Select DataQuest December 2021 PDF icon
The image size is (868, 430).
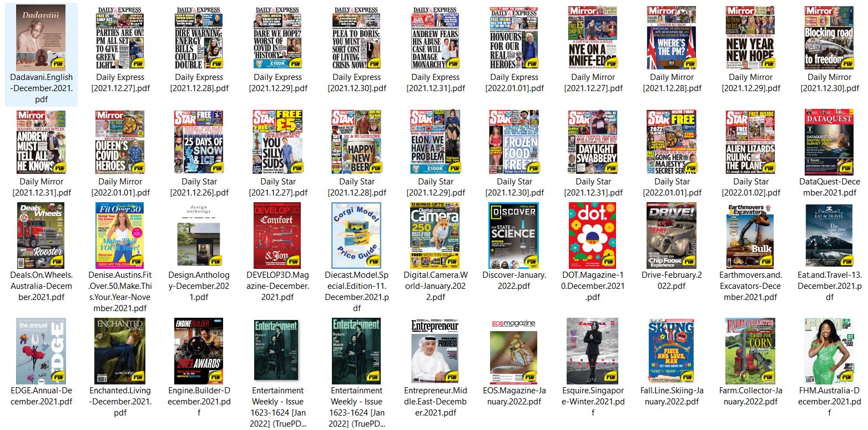(x=829, y=142)
